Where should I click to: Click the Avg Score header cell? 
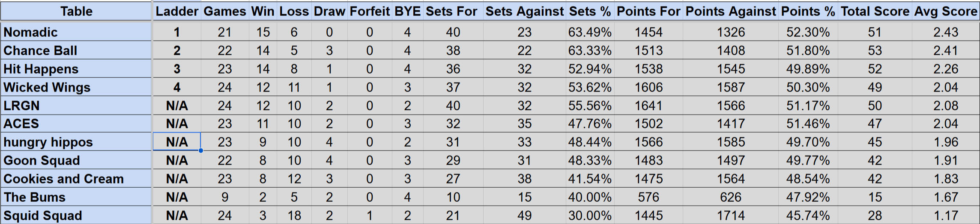(946, 11)
